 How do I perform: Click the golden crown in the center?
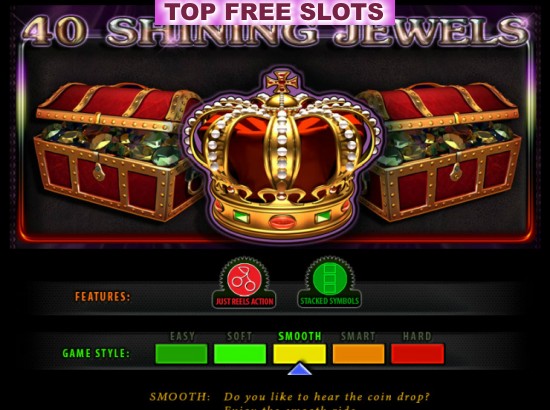click(282, 154)
